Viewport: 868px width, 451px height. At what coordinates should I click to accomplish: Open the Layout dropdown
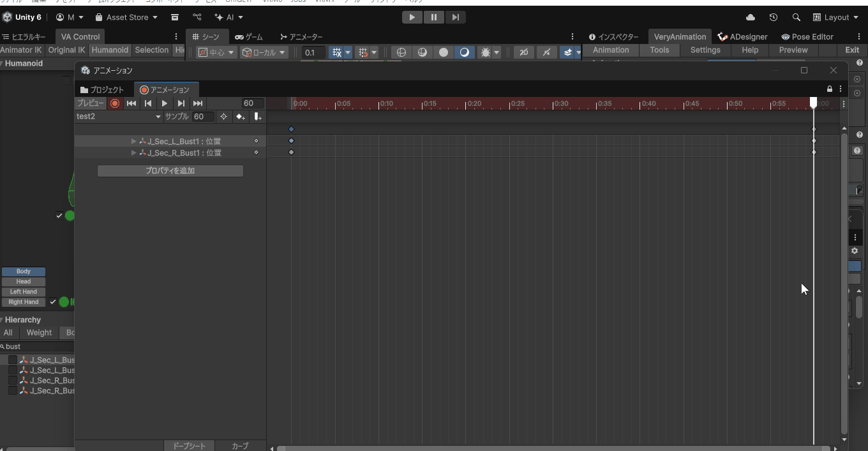point(835,17)
